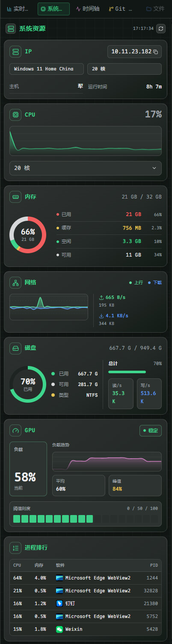Click the GPU stable status badge

(x=151, y=430)
